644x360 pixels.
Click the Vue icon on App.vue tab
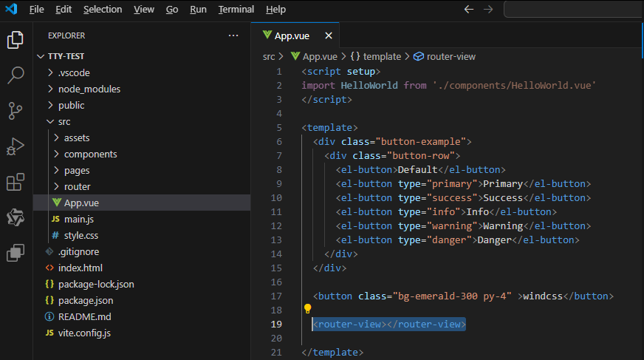pos(267,35)
